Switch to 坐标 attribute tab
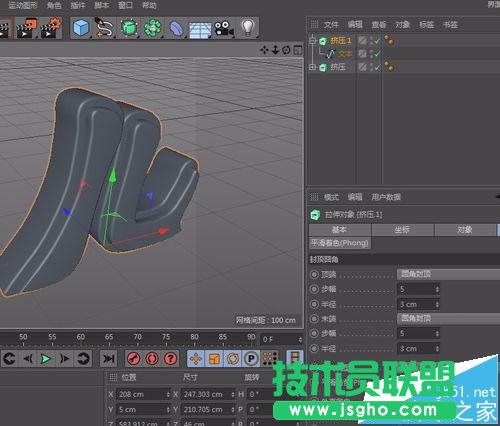The height and width of the screenshot is (426, 500). (403, 230)
